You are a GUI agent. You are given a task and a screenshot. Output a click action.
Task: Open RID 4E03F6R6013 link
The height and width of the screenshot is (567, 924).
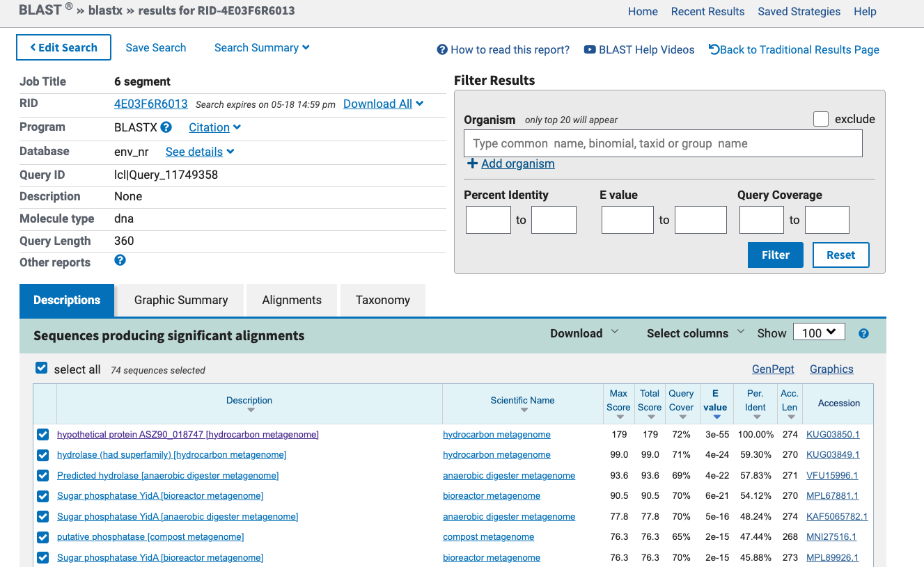coord(151,104)
